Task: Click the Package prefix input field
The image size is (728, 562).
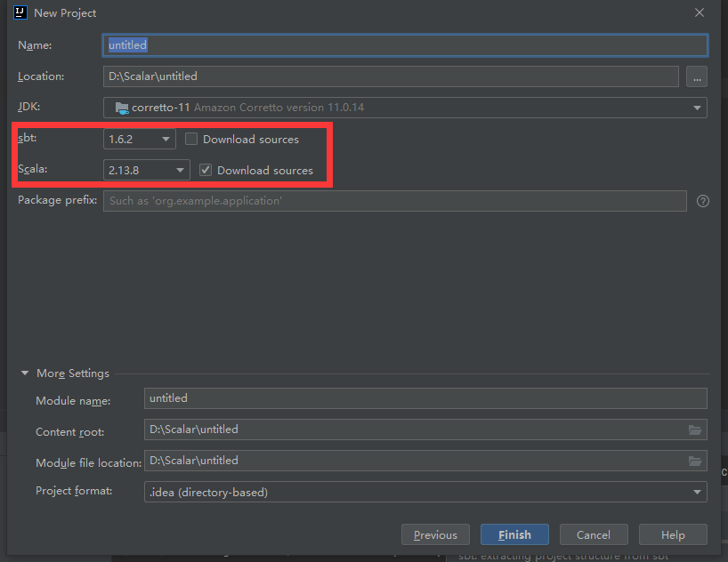Action: 394,201
